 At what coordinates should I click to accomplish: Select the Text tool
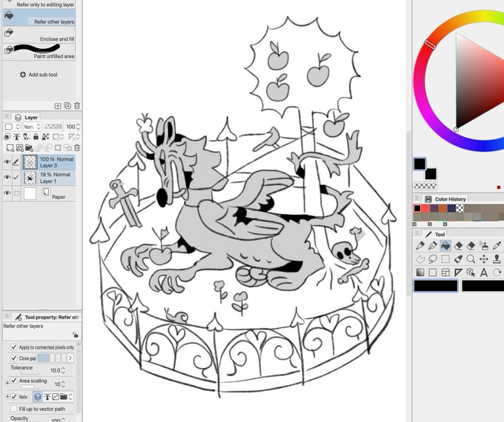tap(483, 272)
